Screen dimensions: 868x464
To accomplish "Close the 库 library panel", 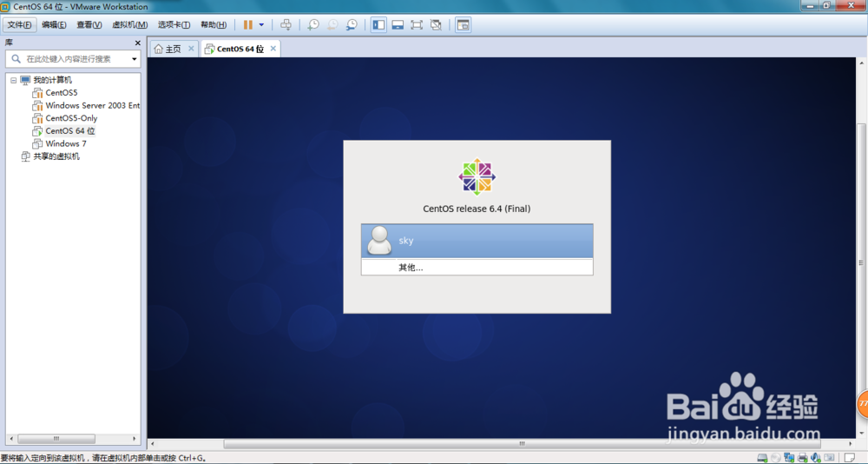I will (x=137, y=43).
